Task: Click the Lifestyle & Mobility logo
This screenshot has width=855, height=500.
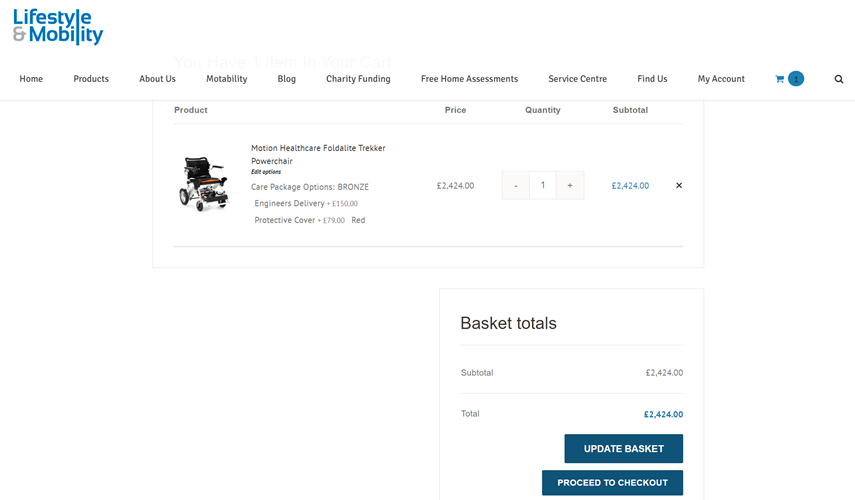Action: click(58, 27)
